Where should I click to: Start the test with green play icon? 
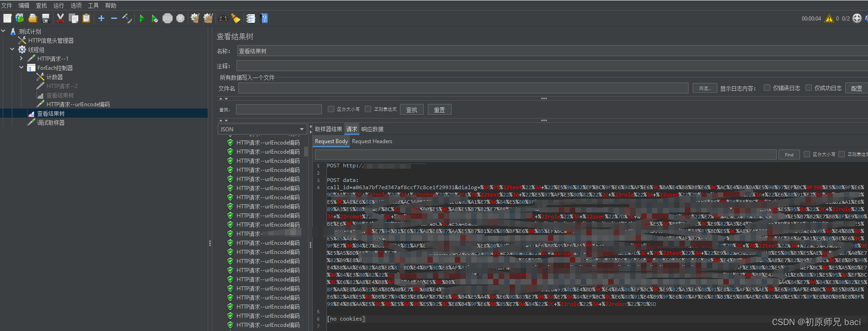pyautogui.click(x=142, y=18)
